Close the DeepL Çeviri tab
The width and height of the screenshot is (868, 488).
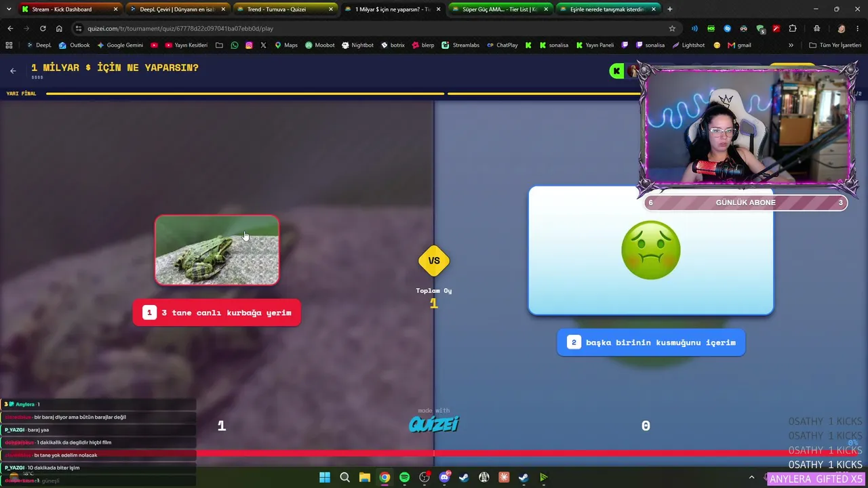coord(223,9)
